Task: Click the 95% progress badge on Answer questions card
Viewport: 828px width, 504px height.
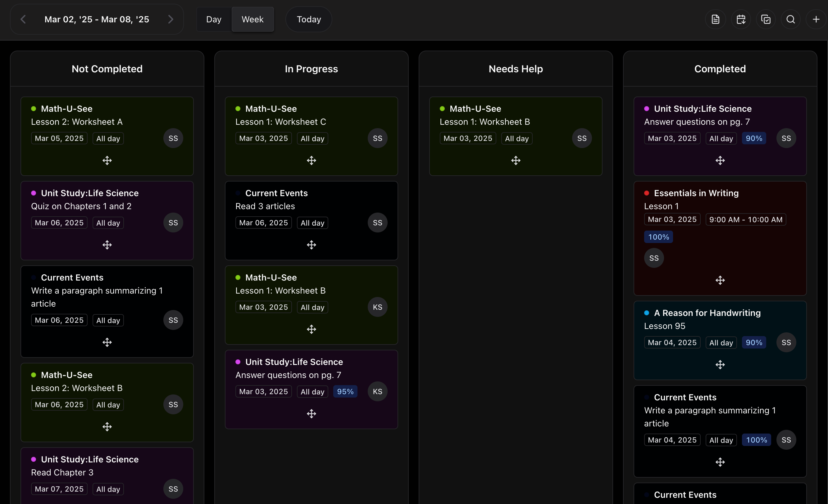Action: pos(345,391)
